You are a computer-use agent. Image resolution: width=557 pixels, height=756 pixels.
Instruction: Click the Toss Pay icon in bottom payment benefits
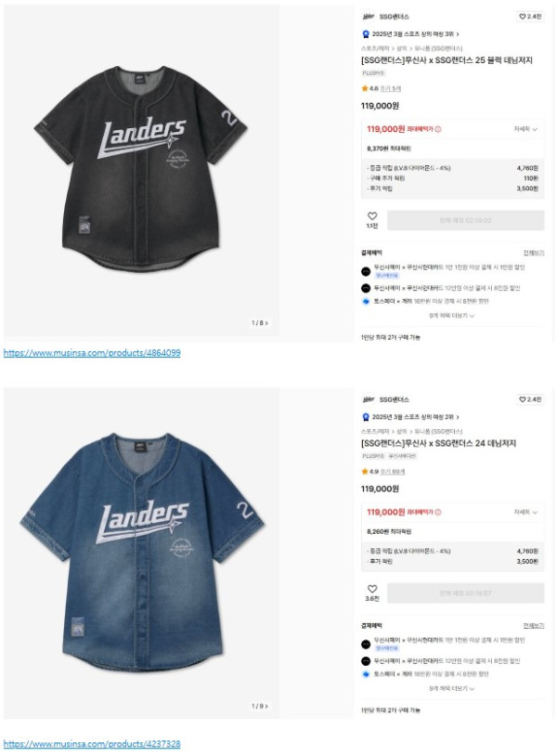366,674
